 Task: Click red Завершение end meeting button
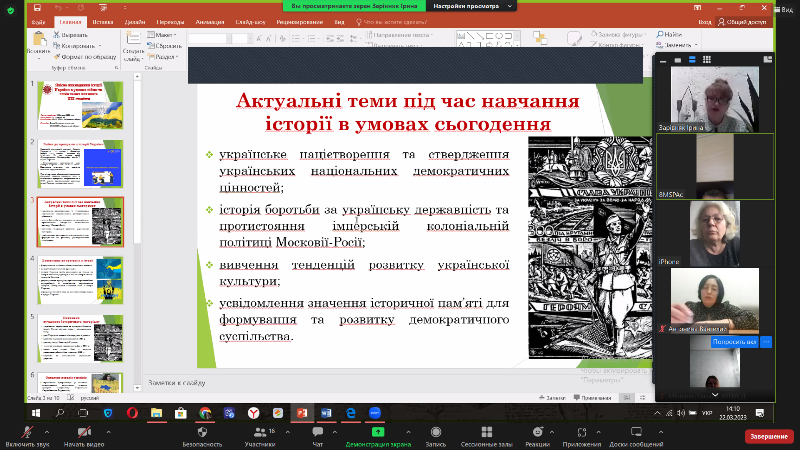tap(769, 436)
